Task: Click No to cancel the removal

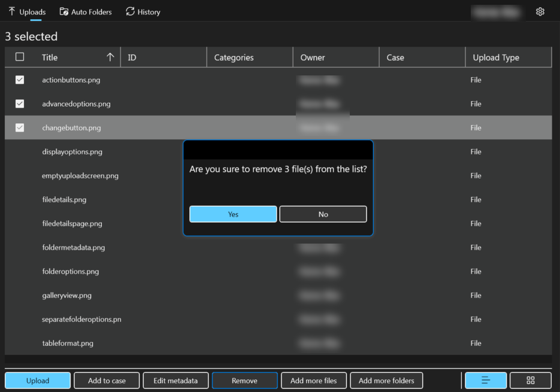Action: point(323,214)
